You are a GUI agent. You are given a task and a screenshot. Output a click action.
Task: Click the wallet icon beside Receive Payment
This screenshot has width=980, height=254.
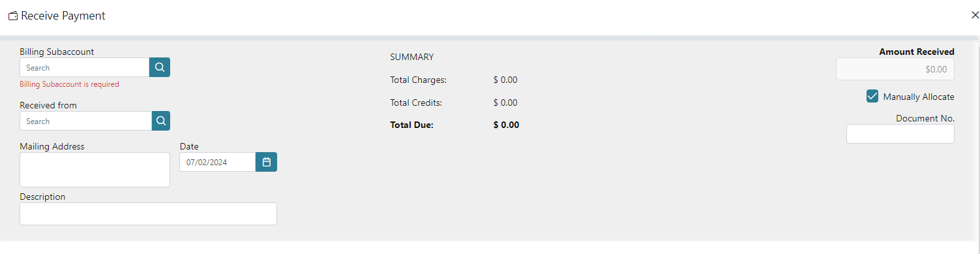(13, 16)
